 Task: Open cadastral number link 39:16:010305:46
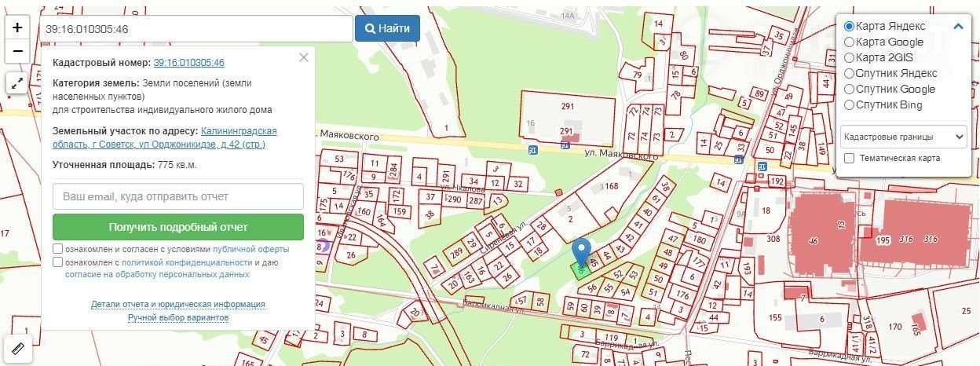coord(189,62)
